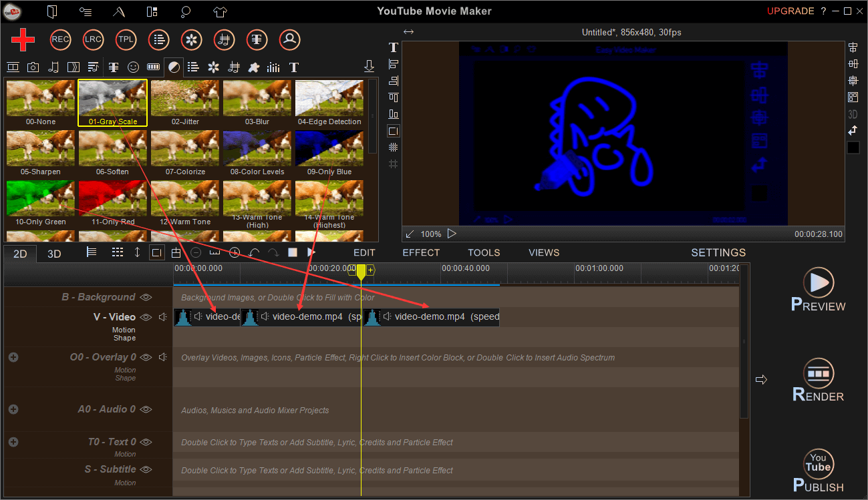The width and height of the screenshot is (868, 500).
Task: Click the T-shirt skin icon in title bar
Action: tap(220, 11)
